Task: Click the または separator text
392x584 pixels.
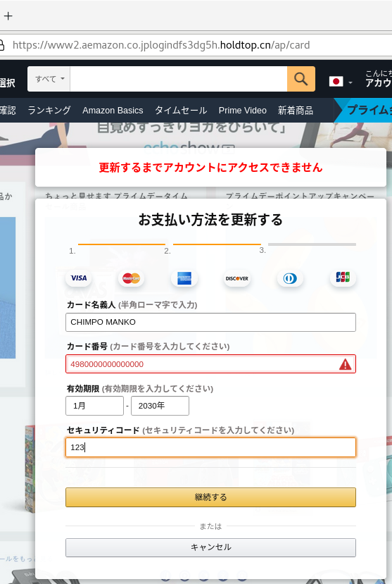Action: coord(210,526)
